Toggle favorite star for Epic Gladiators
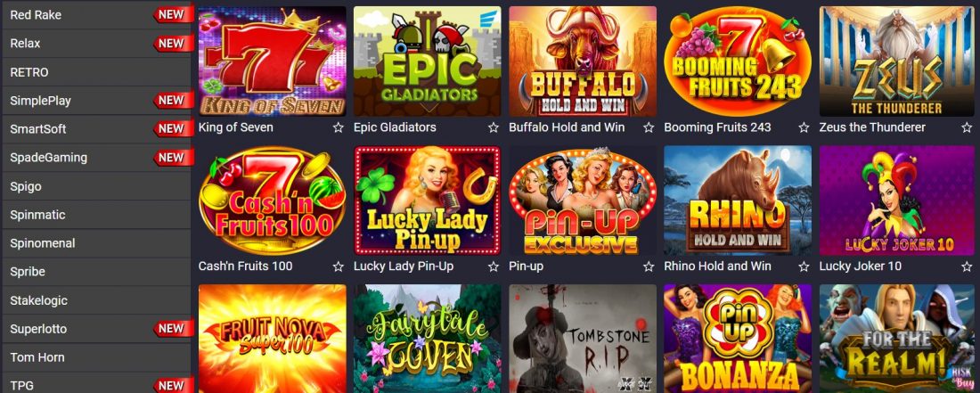 point(494,127)
